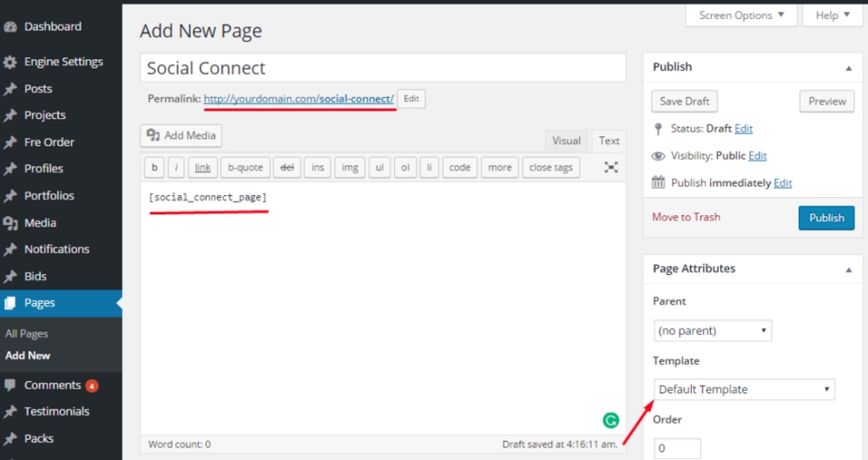Go to Media library in sidebar
This screenshot has height=460, width=868.
40,223
